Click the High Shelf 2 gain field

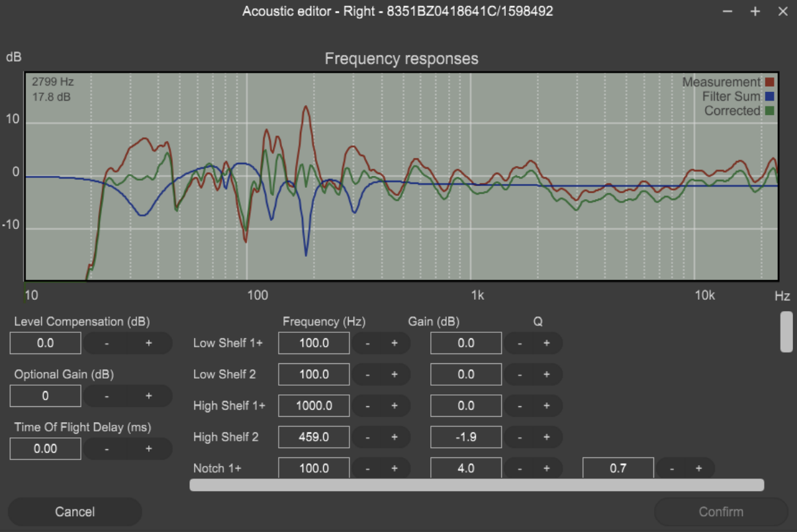(x=466, y=437)
